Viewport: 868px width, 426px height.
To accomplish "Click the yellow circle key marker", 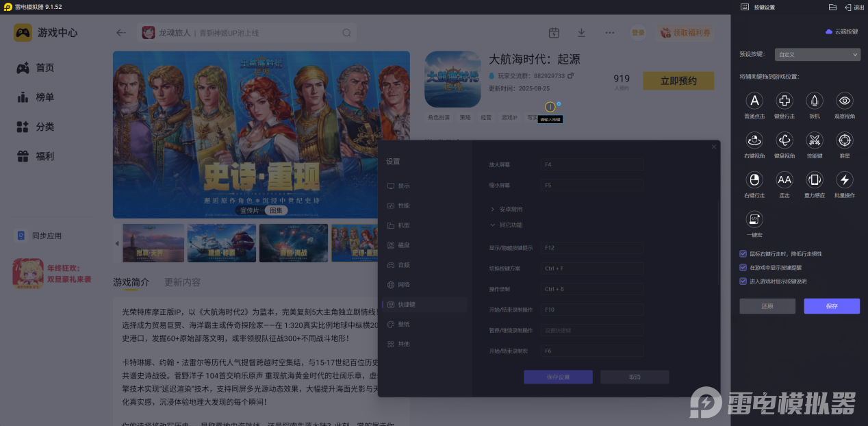I will click(x=550, y=107).
